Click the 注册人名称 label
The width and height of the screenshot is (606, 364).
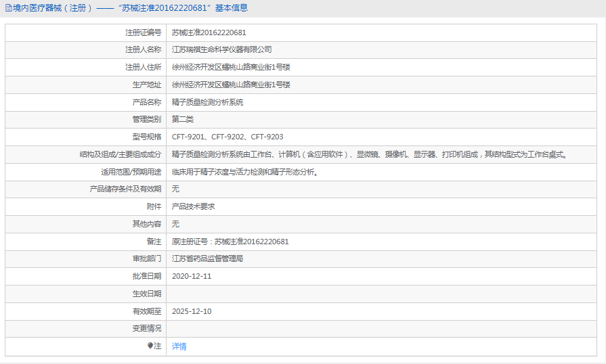[143, 49]
